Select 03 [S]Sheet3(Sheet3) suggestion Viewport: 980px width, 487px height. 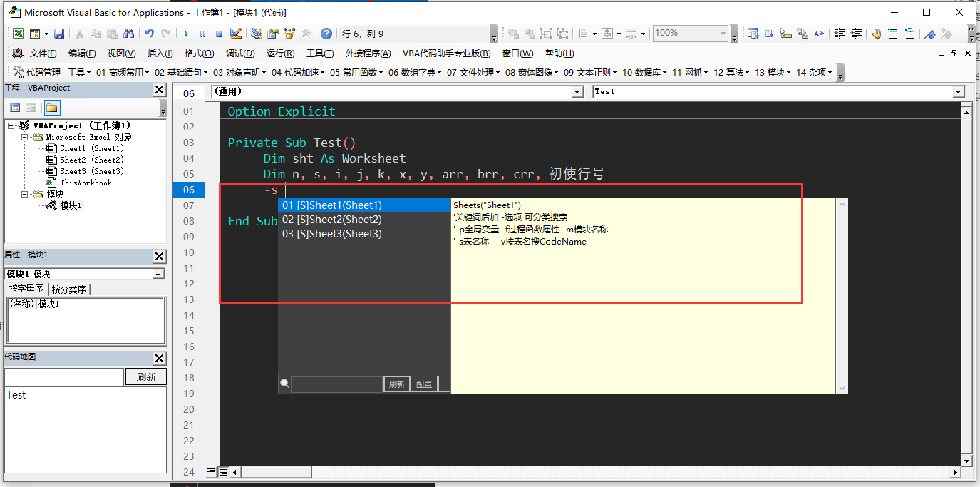pyautogui.click(x=364, y=234)
